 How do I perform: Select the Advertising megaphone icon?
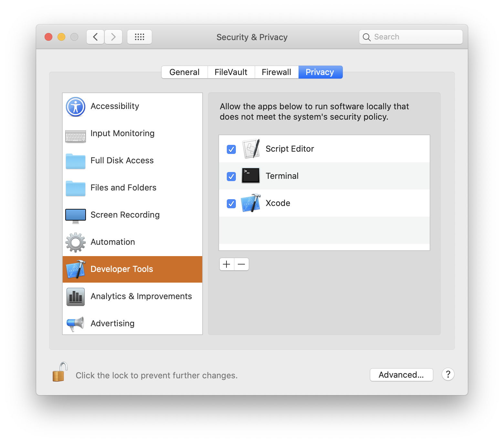point(76,324)
